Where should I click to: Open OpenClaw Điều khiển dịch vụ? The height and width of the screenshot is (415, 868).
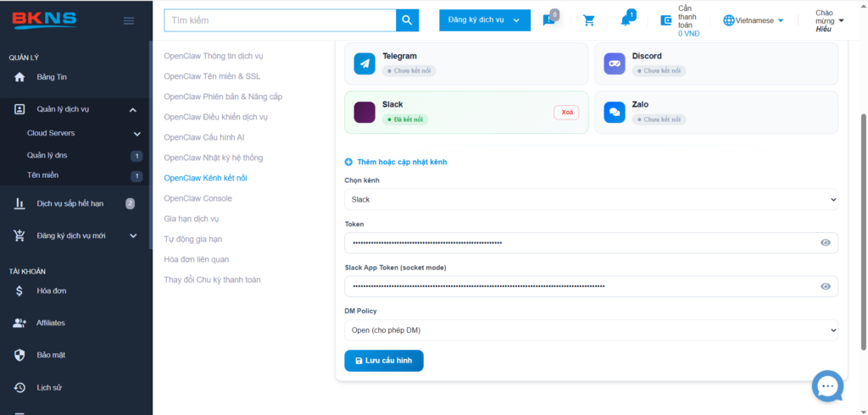click(216, 117)
